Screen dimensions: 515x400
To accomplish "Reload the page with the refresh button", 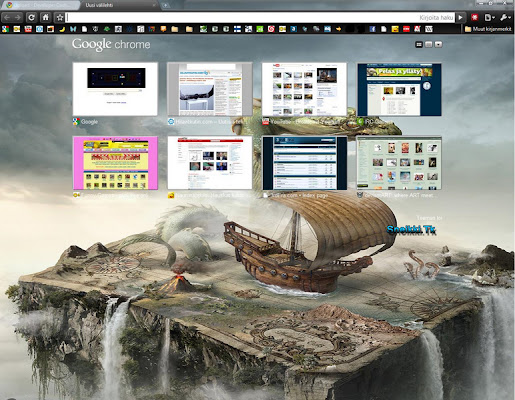I will pyautogui.click(x=31, y=17).
